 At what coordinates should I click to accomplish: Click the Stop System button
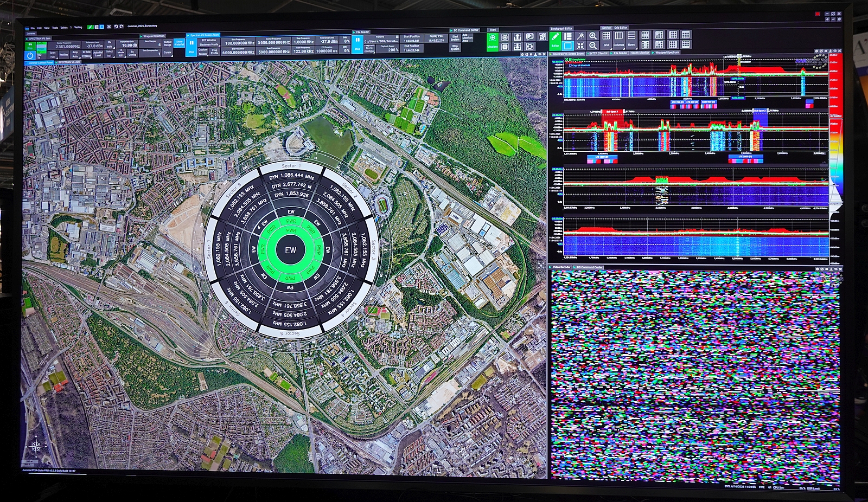tap(455, 48)
